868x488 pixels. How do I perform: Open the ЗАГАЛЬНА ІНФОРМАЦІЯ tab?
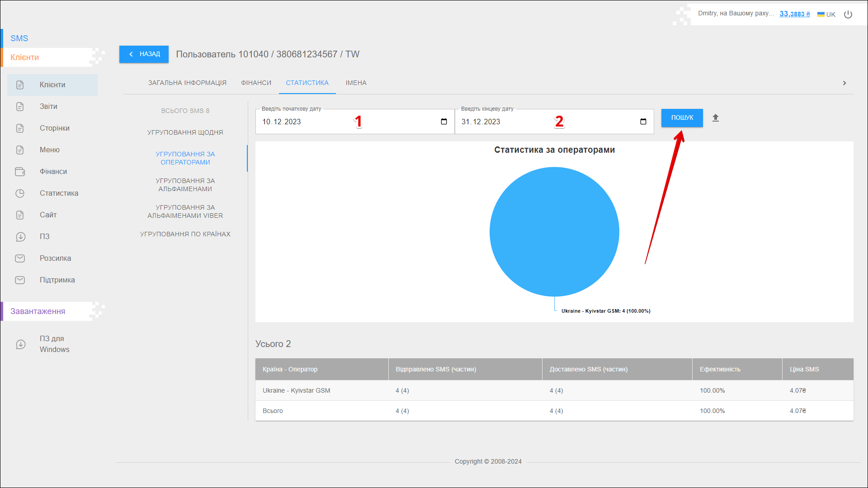click(187, 83)
